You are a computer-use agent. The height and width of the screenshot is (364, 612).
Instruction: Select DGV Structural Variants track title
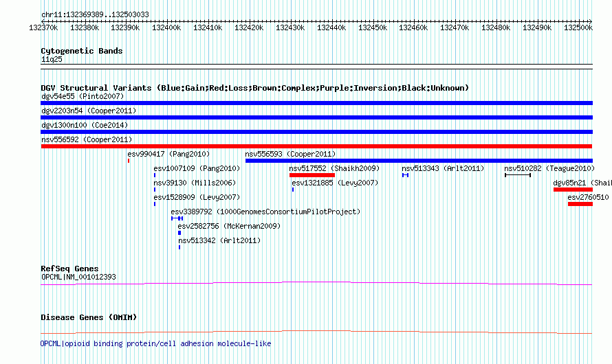pos(254,88)
